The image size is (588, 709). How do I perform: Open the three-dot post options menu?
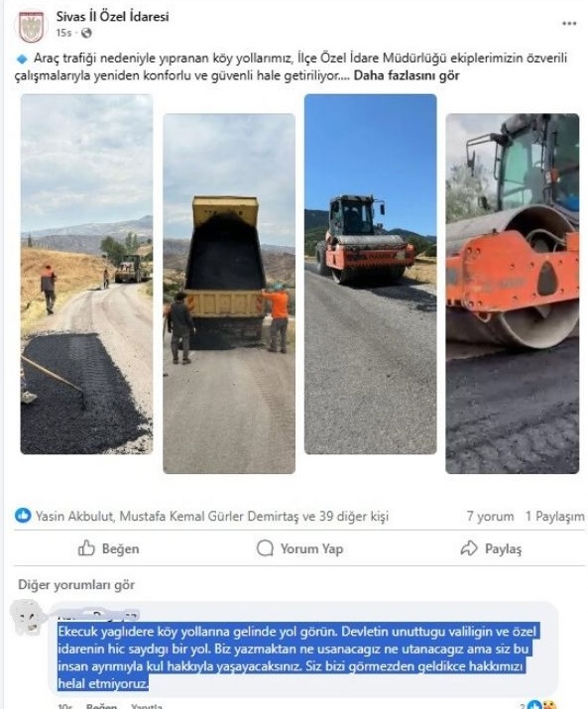[569, 24]
